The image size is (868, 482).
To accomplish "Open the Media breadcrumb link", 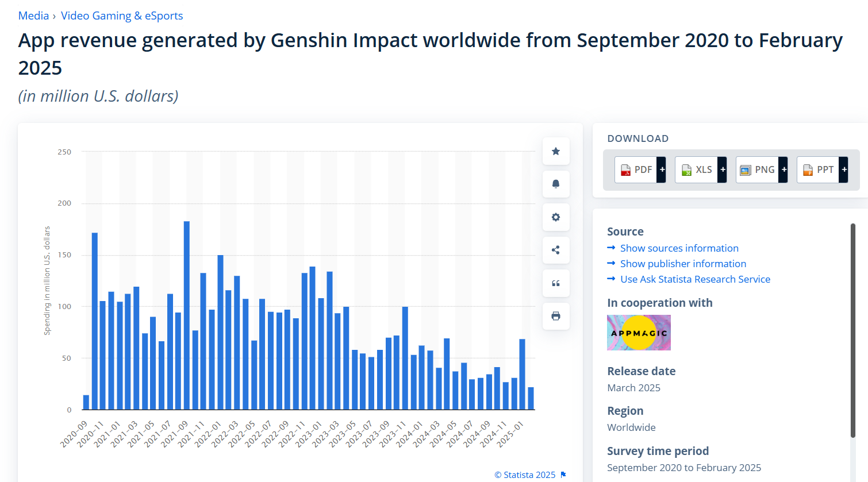I will coord(33,16).
